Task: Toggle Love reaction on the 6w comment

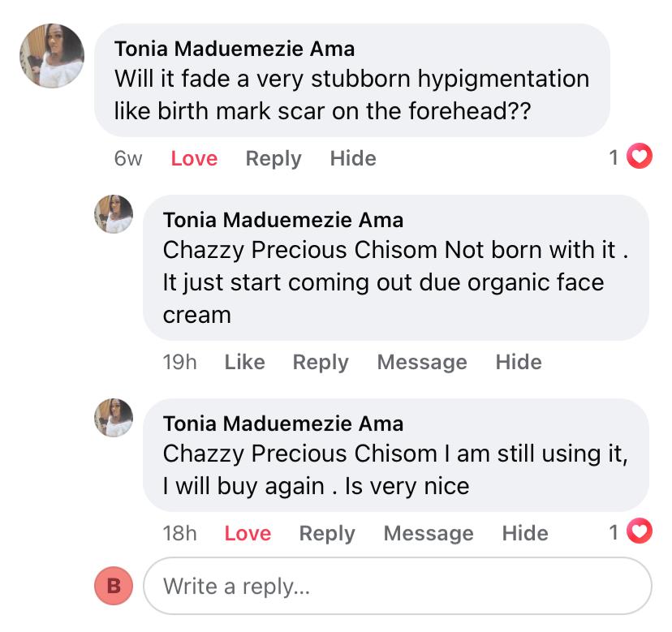Action: [x=194, y=158]
